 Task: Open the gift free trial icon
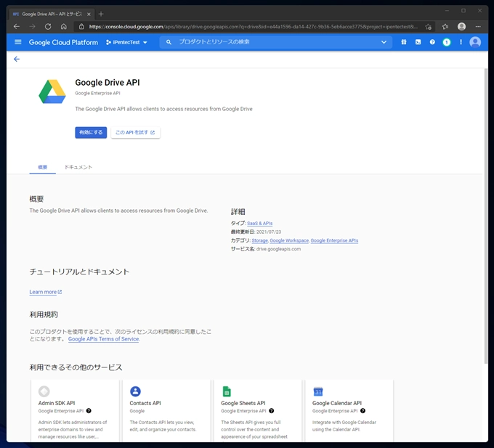click(x=404, y=42)
